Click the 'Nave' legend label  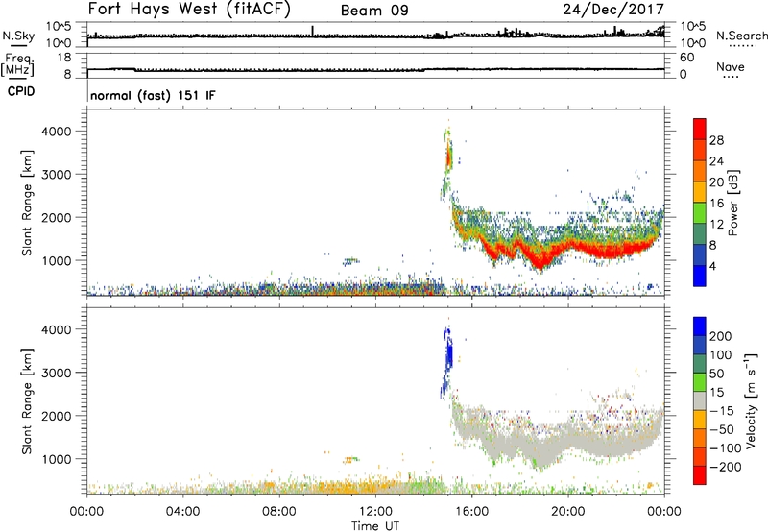click(x=731, y=66)
